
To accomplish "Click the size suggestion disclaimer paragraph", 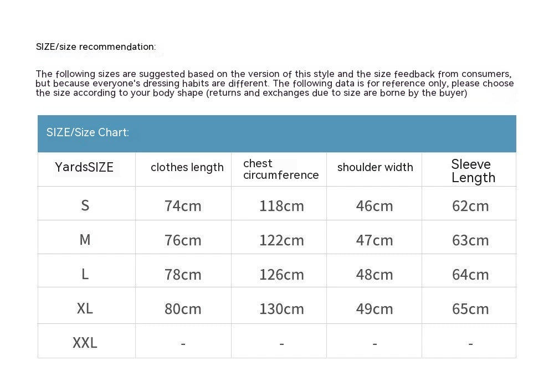I will click(274, 84).
